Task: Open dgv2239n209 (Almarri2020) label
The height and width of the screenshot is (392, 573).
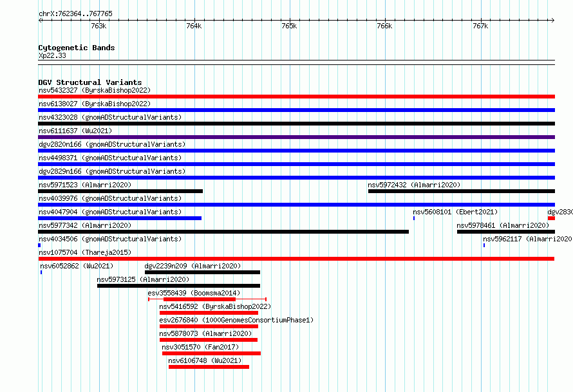Action: click(193, 266)
